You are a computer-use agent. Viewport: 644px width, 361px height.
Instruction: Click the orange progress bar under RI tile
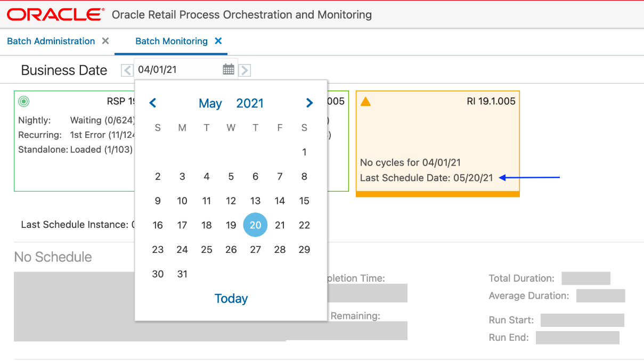tap(437, 195)
